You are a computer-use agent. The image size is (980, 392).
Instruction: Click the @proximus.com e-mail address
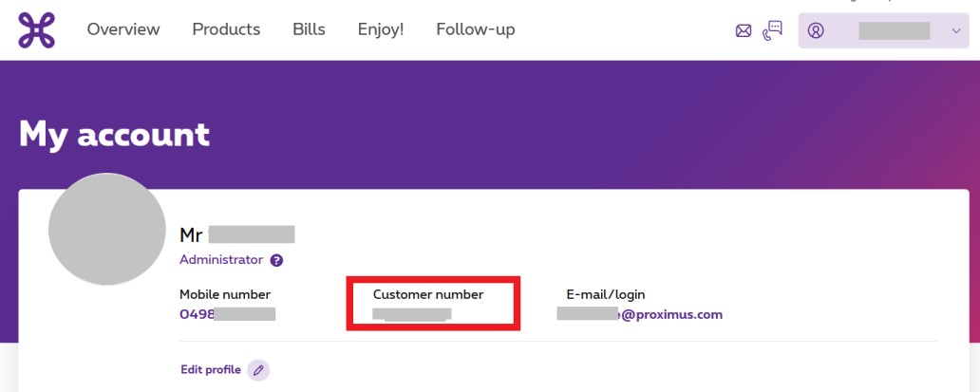(x=639, y=314)
